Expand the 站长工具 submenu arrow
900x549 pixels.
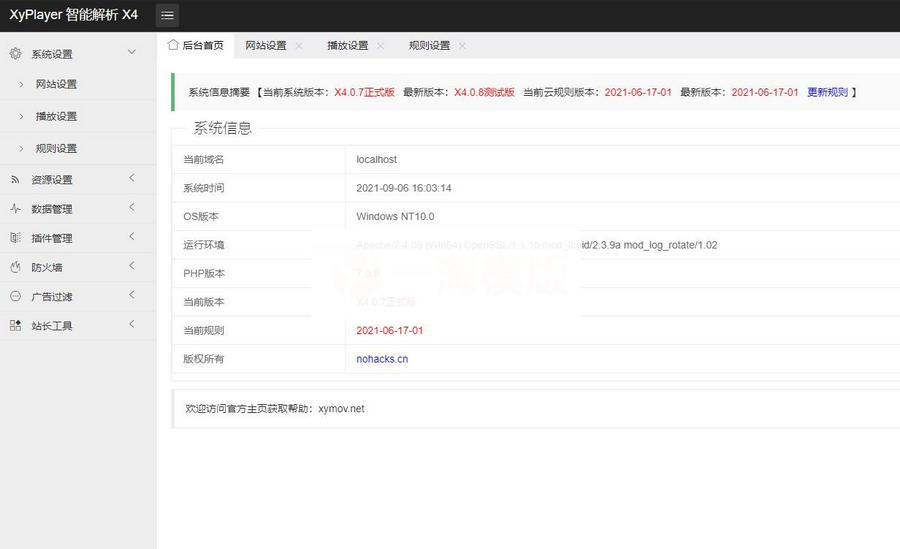tap(131, 324)
